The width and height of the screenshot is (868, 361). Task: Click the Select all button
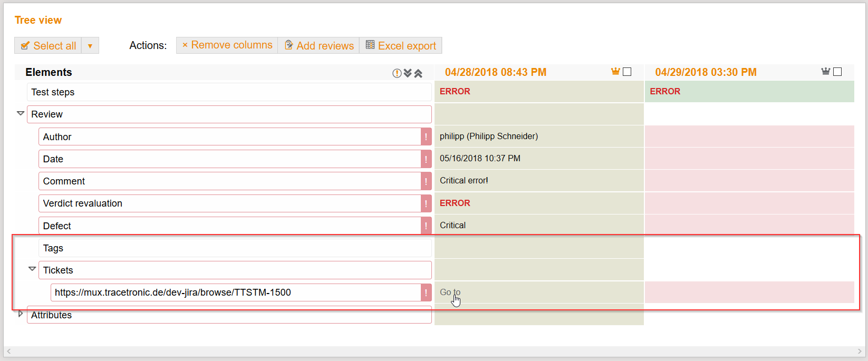click(x=48, y=46)
